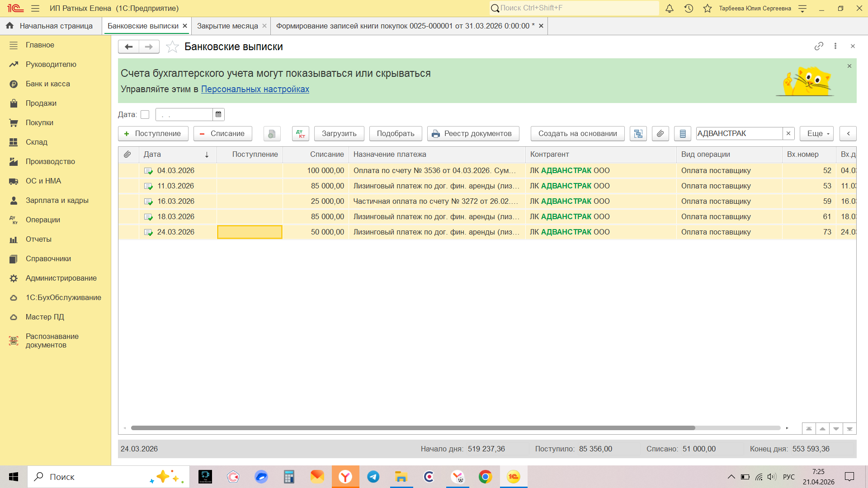Sort by the Дата column header
Viewport: 868px width, 488px height.
[177, 154]
